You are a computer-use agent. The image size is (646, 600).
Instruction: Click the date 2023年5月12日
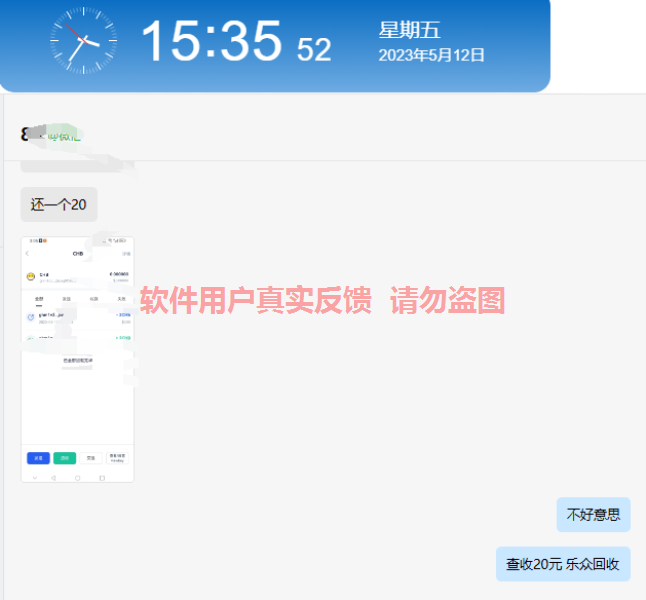pos(431,55)
